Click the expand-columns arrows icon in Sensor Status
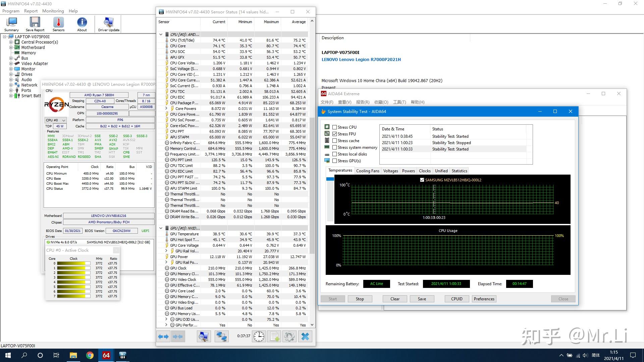The width and height of the screenshot is (644, 362). pyautogui.click(x=163, y=337)
